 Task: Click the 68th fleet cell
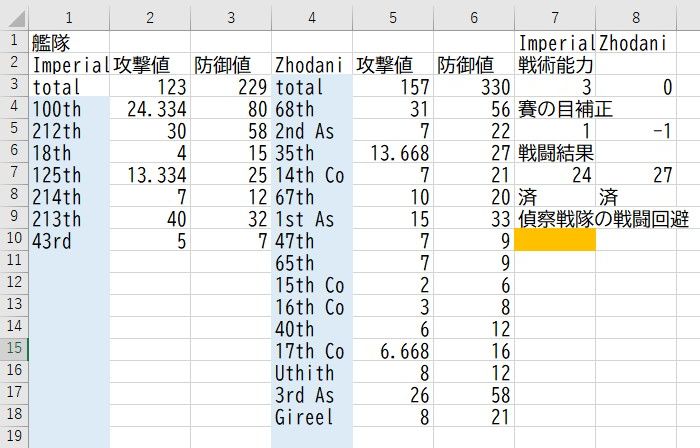click(x=312, y=108)
